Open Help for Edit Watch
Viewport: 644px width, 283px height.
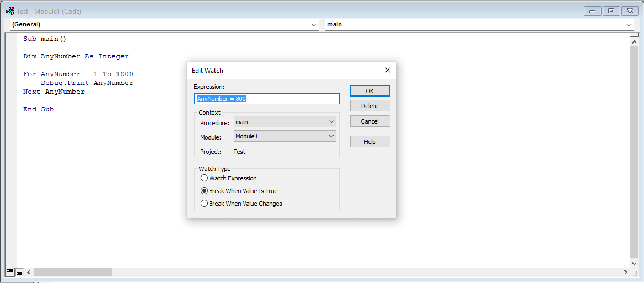370,142
